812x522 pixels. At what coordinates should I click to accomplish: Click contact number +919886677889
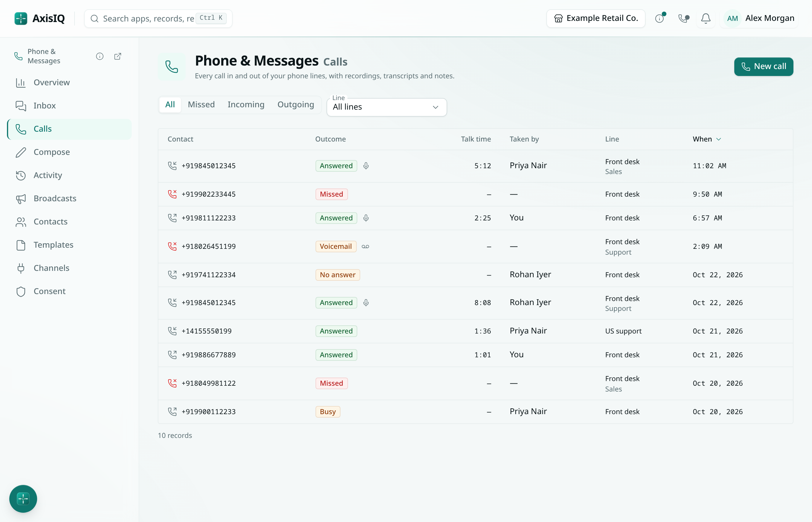click(x=209, y=355)
